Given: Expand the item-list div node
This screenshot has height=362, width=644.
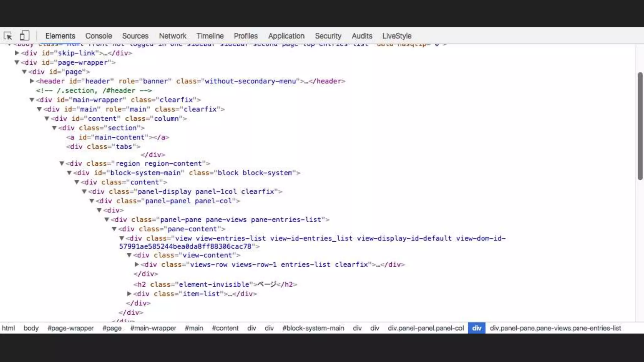Looking at the screenshot, I should (x=129, y=294).
